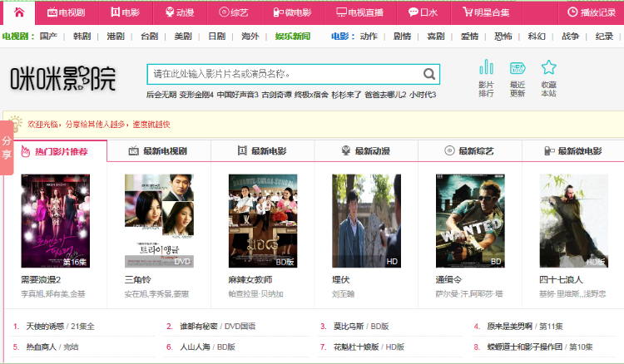Click the 台剧 category link

pos(149,37)
